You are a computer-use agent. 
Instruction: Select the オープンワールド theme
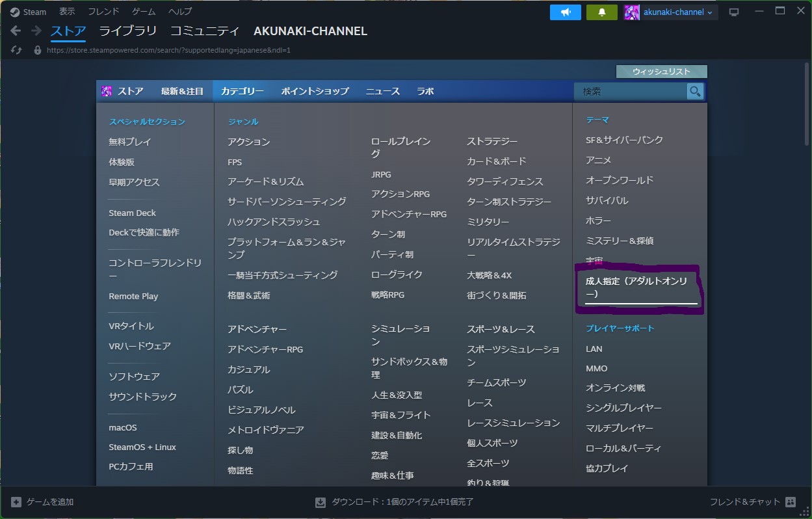click(620, 180)
